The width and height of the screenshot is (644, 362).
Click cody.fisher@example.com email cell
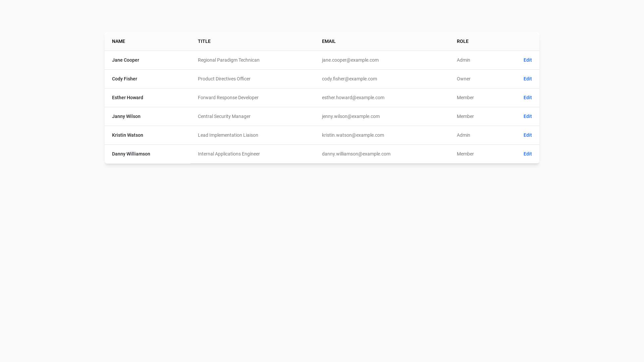(349, 79)
